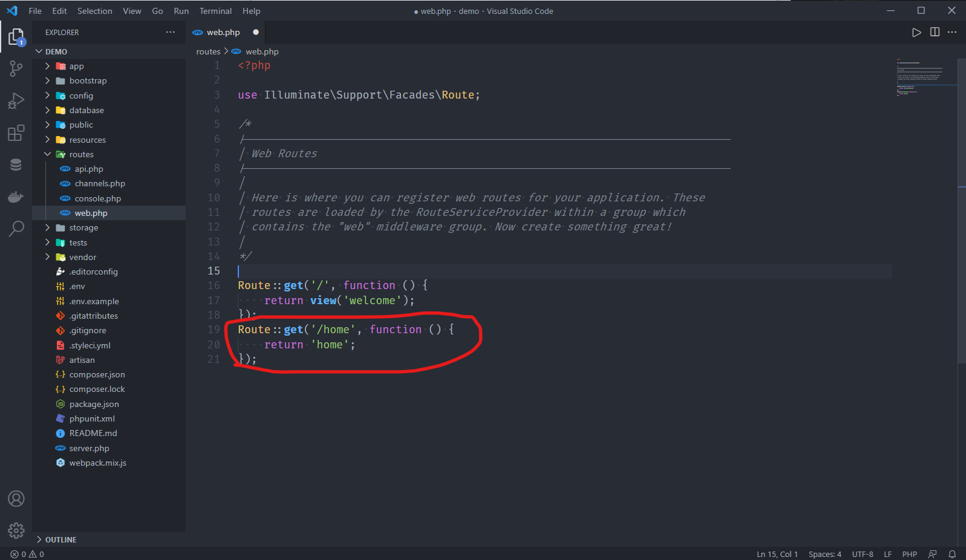The width and height of the screenshot is (966, 560).
Task: Open the Run and Debug view
Action: [x=16, y=101]
